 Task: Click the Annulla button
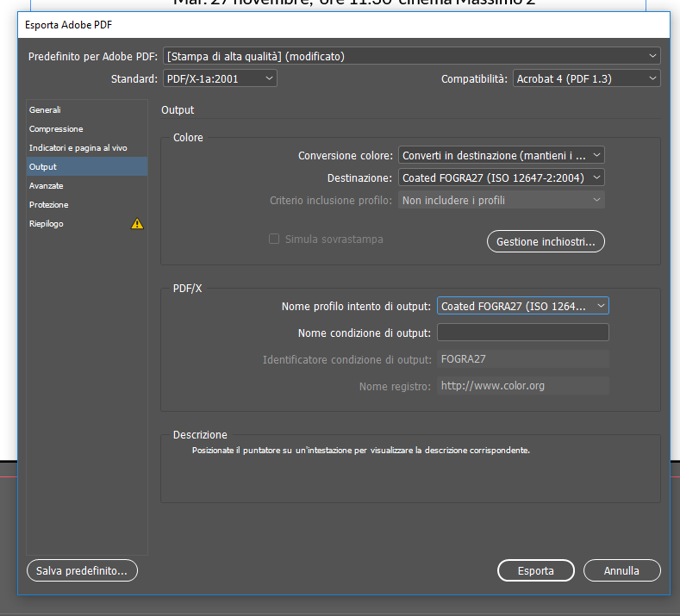622,570
